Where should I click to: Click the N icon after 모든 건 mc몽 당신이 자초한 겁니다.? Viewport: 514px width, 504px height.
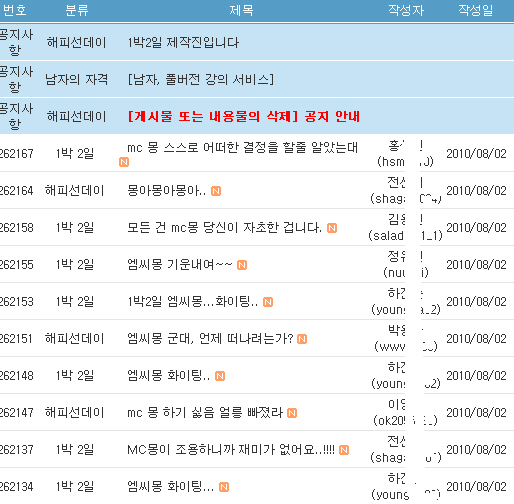click(332, 228)
